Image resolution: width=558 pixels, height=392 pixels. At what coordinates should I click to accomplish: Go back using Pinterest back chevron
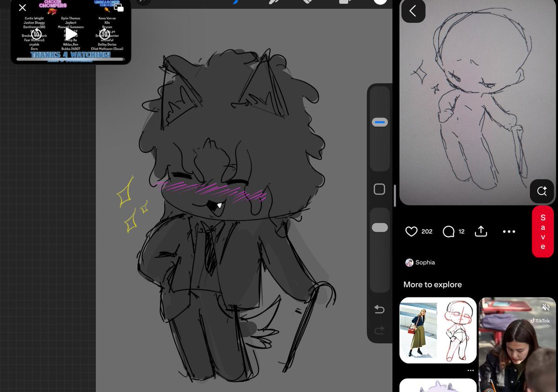pyautogui.click(x=413, y=11)
